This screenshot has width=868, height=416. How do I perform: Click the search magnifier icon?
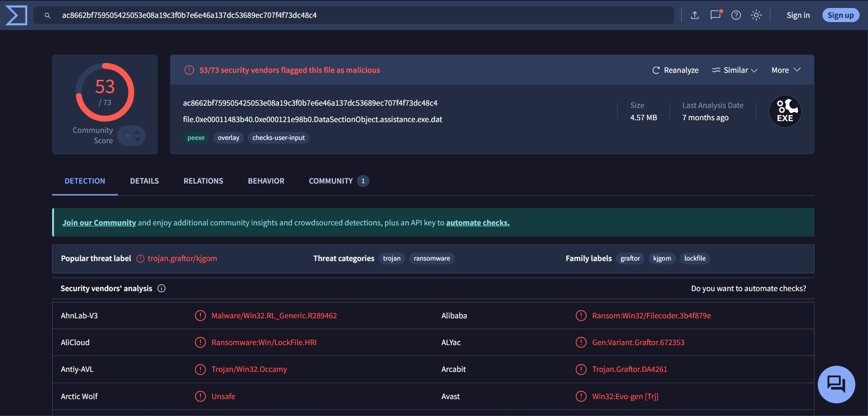(47, 15)
